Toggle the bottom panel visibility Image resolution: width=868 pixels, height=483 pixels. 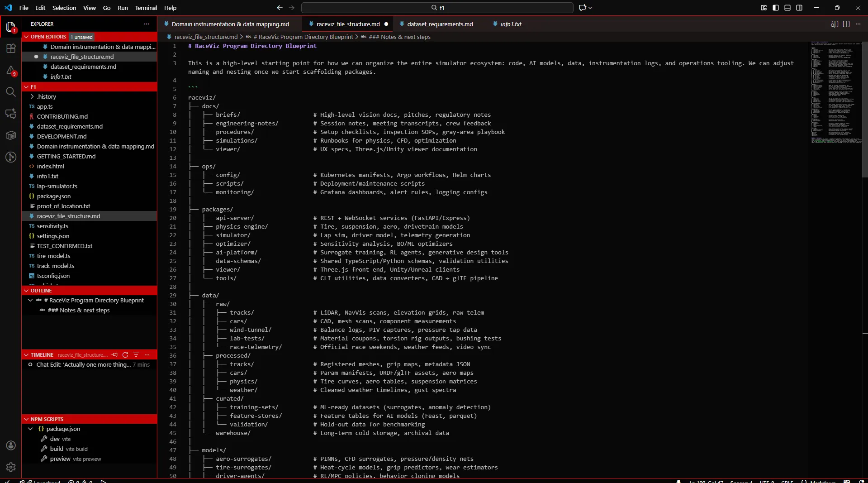tap(787, 8)
